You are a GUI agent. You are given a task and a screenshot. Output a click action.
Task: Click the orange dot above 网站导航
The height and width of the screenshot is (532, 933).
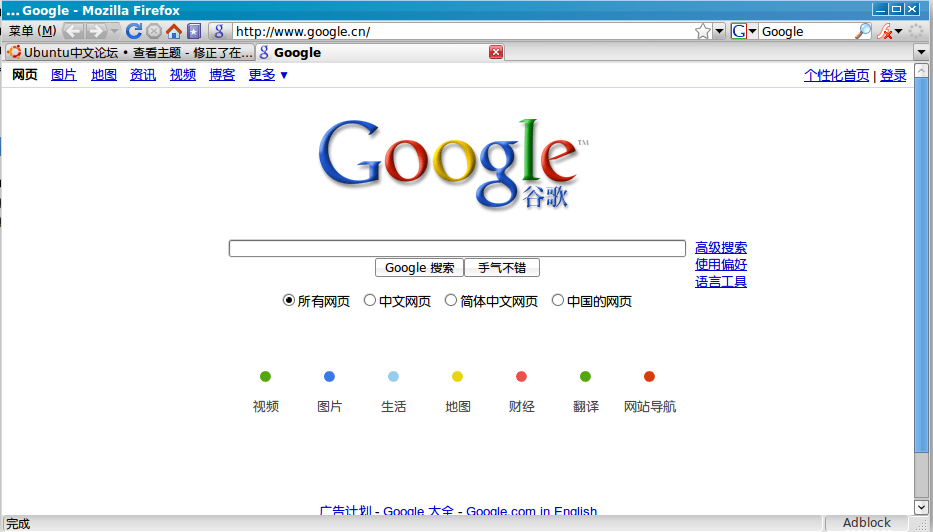pyautogui.click(x=649, y=376)
